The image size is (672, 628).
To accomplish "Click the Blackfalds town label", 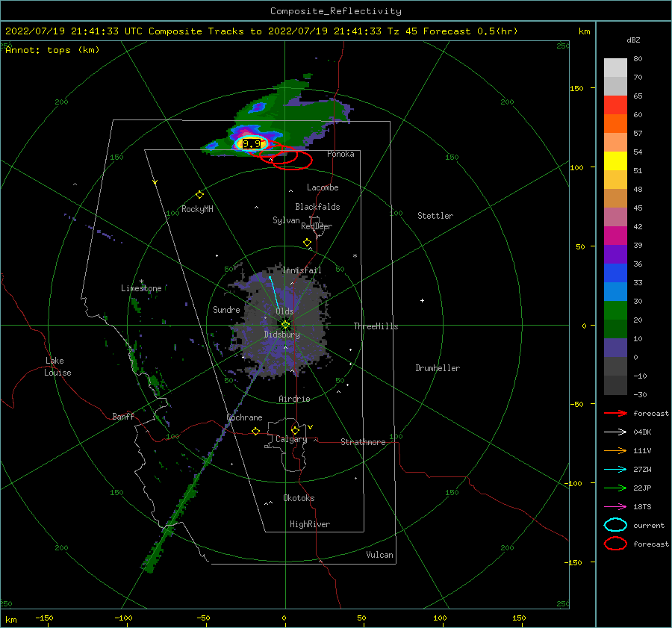I will pyautogui.click(x=317, y=207).
